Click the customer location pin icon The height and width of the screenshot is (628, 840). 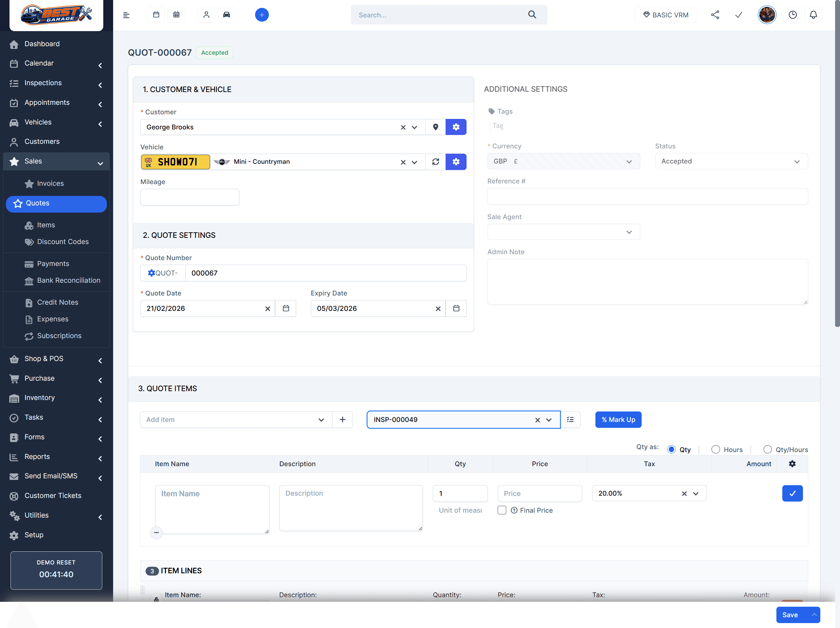point(435,127)
